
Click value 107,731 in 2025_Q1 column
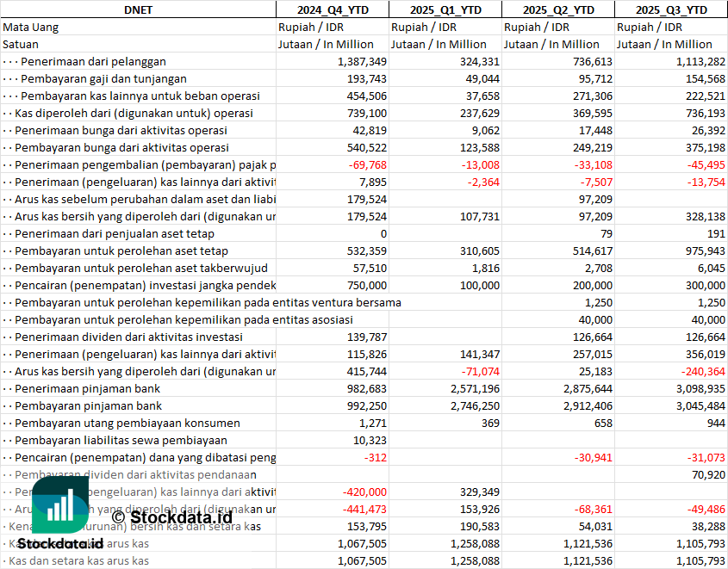(x=480, y=216)
